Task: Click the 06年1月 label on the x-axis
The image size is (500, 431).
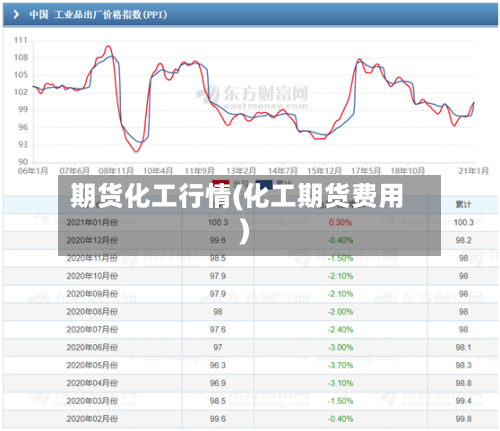Action: 33,171
